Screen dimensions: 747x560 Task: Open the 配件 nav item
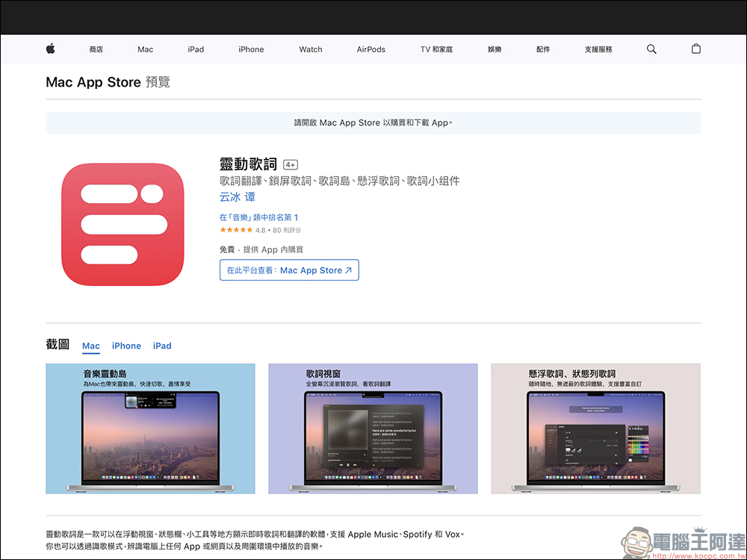pos(543,49)
